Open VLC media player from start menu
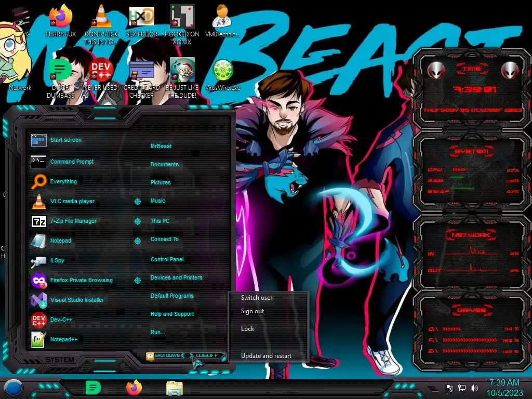 pos(62,201)
